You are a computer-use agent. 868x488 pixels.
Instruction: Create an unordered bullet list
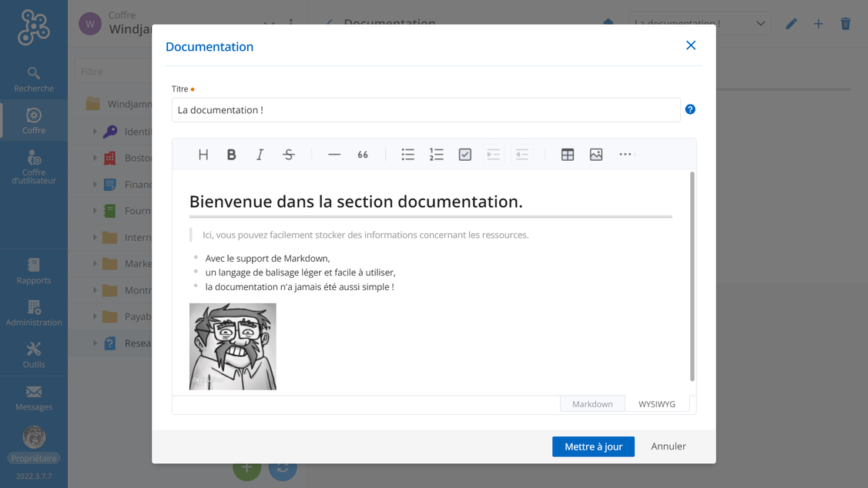point(407,155)
